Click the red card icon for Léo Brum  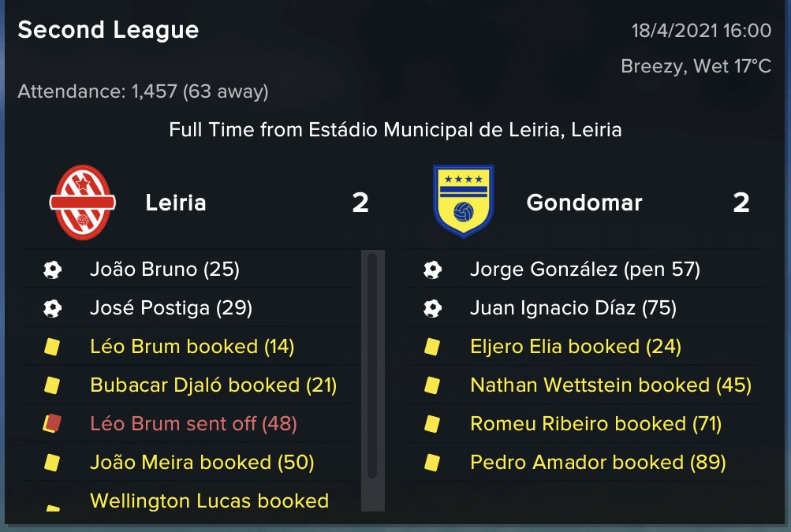pos(52,423)
